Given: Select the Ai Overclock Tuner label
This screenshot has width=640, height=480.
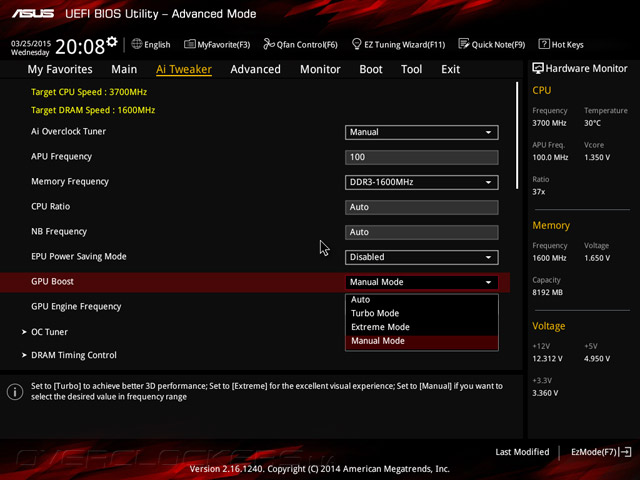Looking at the screenshot, I should [x=68, y=131].
